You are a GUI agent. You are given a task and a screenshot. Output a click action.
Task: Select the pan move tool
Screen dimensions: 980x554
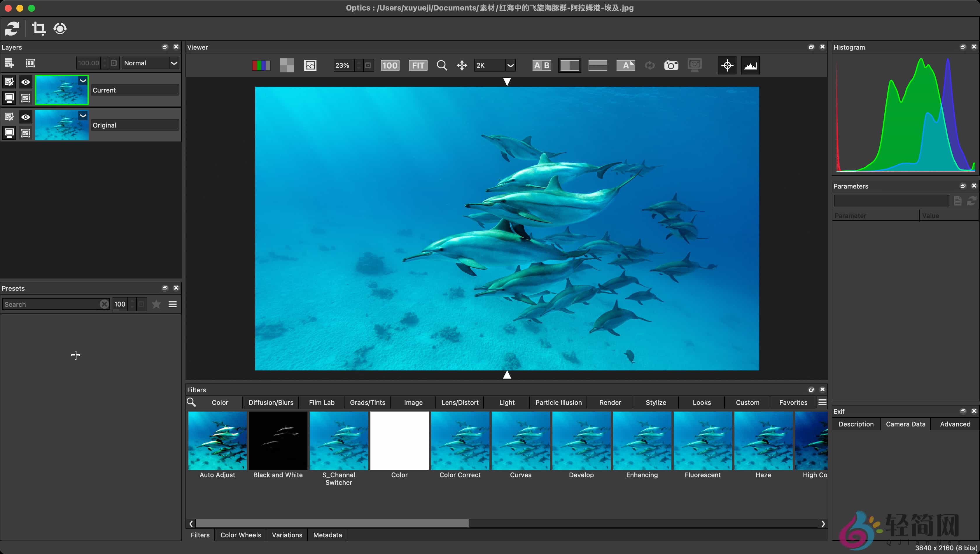coord(462,65)
